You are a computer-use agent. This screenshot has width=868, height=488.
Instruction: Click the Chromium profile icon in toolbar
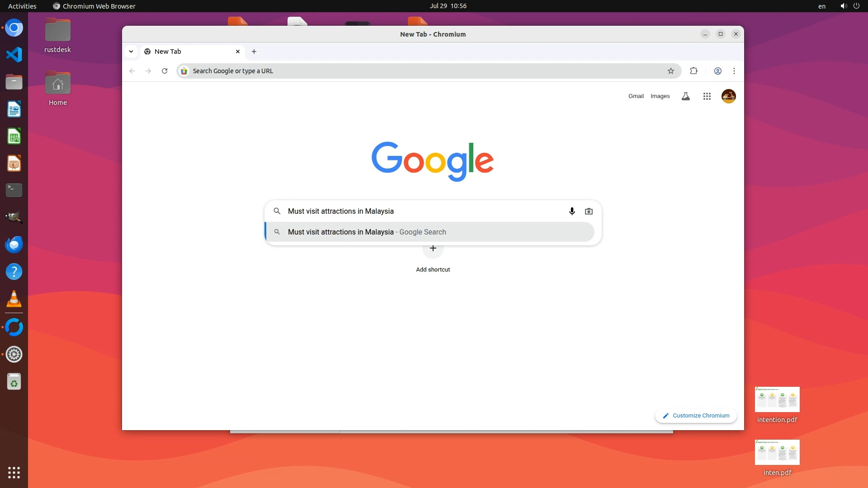717,71
